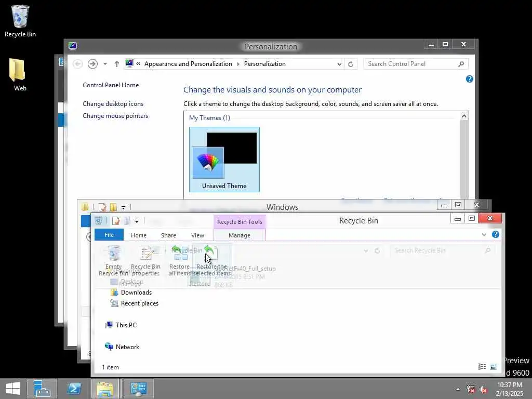The width and height of the screenshot is (532, 399).
Task: Open the File tab in Recycle Bin
Action: pyautogui.click(x=109, y=235)
